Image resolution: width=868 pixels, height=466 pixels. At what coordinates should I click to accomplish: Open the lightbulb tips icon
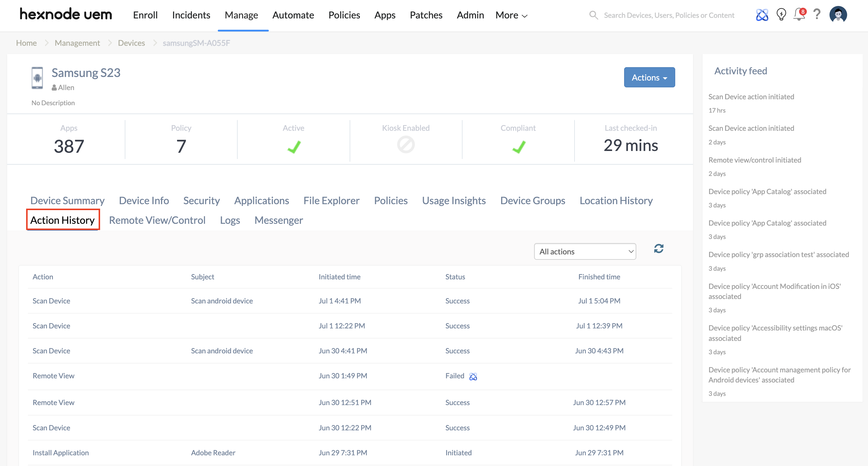pos(781,15)
